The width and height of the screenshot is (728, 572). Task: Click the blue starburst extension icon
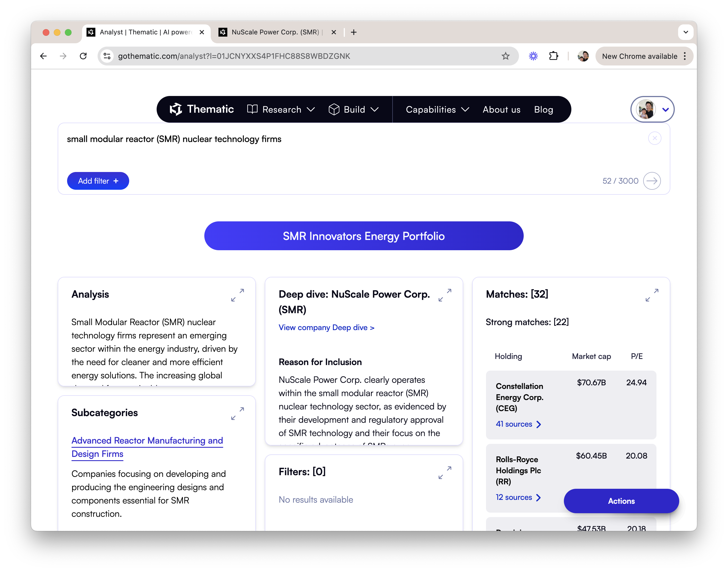533,56
